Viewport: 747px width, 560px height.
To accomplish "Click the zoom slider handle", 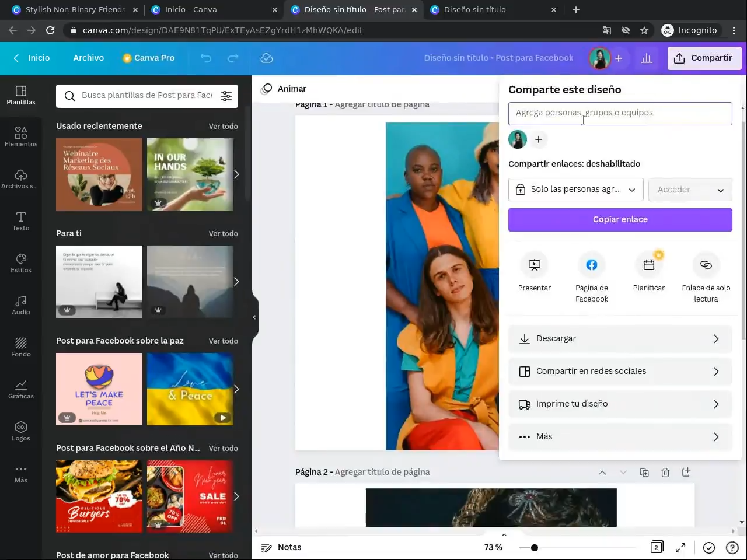I will [x=535, y=547].
